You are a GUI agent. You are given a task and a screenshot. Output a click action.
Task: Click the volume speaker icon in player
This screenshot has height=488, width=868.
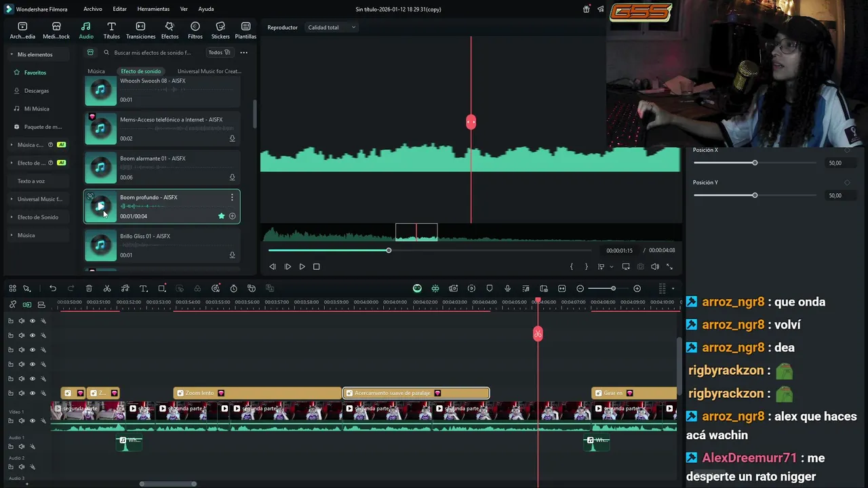click(x=655, y=267)
